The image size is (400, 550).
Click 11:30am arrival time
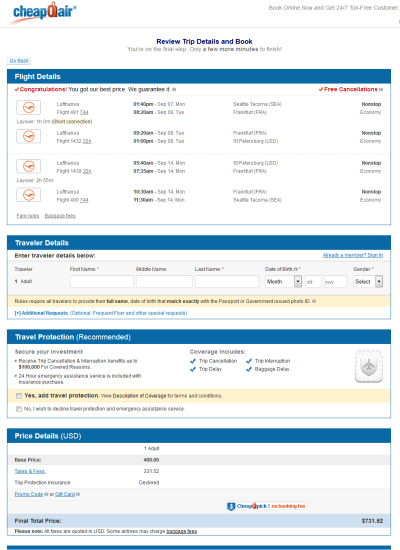pyautogui.click(x=143, y=200)
